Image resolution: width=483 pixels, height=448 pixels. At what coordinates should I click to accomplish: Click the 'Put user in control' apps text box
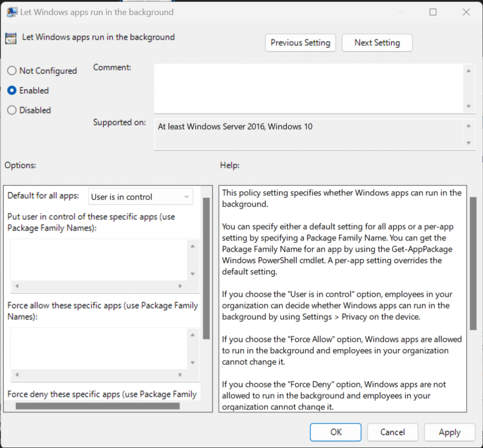tap(99, 260)
